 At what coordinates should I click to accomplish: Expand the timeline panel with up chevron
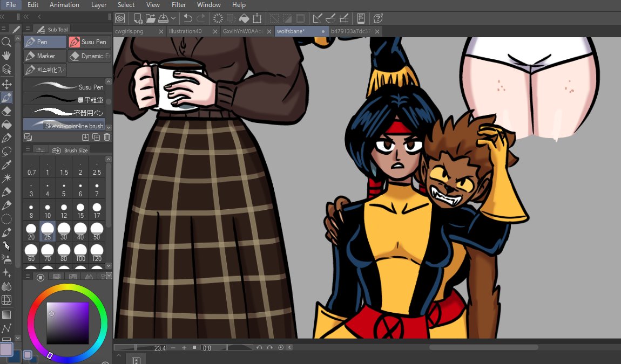[x=118, y=356]
